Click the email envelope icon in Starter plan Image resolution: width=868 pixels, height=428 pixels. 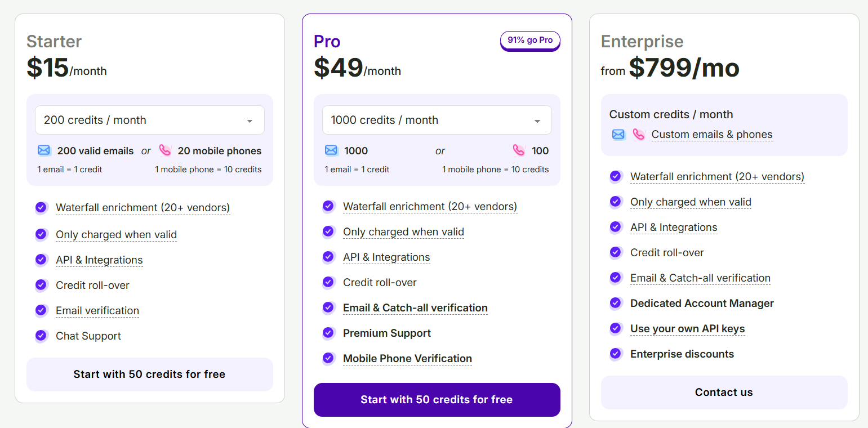(x=44, y=150)
